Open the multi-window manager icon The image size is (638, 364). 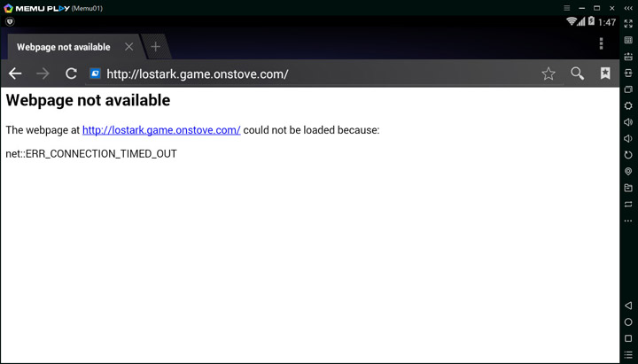coord(628,89)
